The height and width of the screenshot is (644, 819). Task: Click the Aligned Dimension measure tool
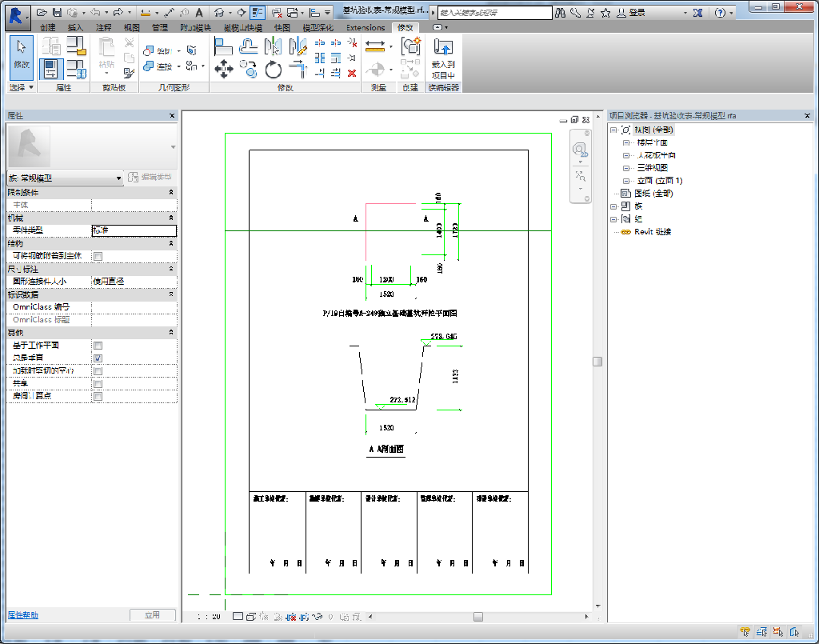[375, 47]
